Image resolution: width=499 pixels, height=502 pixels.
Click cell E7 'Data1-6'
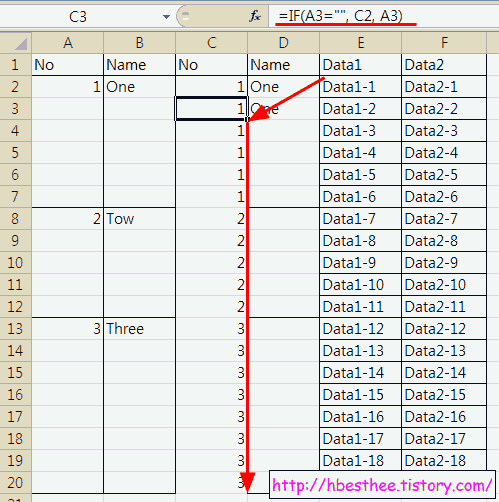[x=361, y=197]
